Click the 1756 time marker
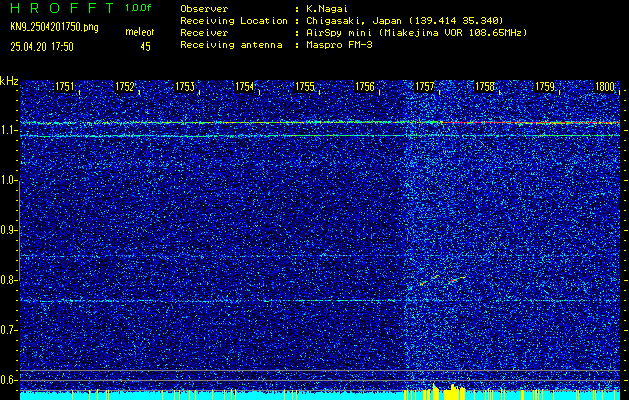The height and width of the screenshot is (400, 629). (365, 86)
